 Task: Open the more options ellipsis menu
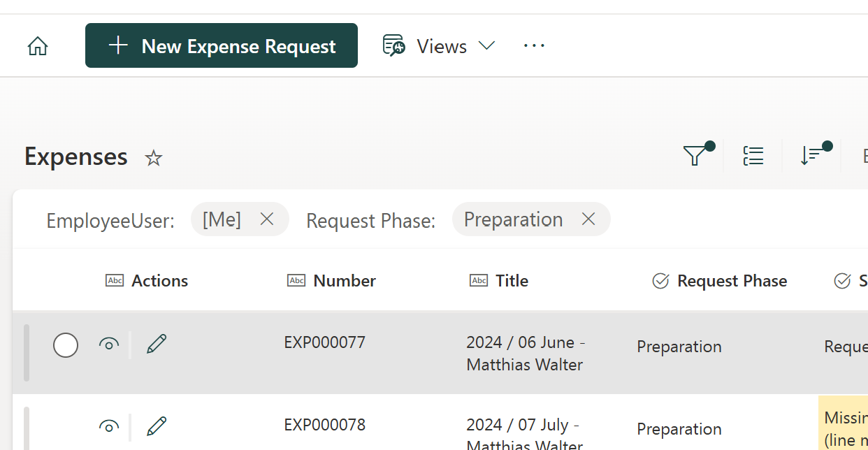pos(534,46)
